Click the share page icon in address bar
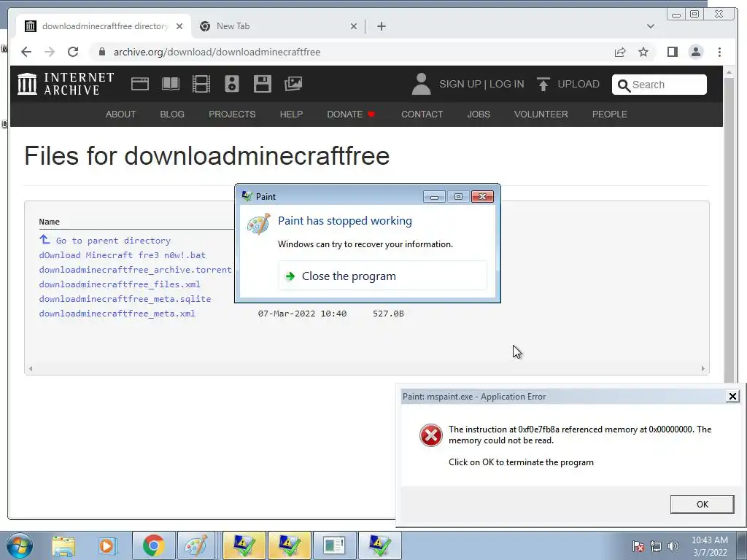Screen dimensions: 747x560 (620, 52)
